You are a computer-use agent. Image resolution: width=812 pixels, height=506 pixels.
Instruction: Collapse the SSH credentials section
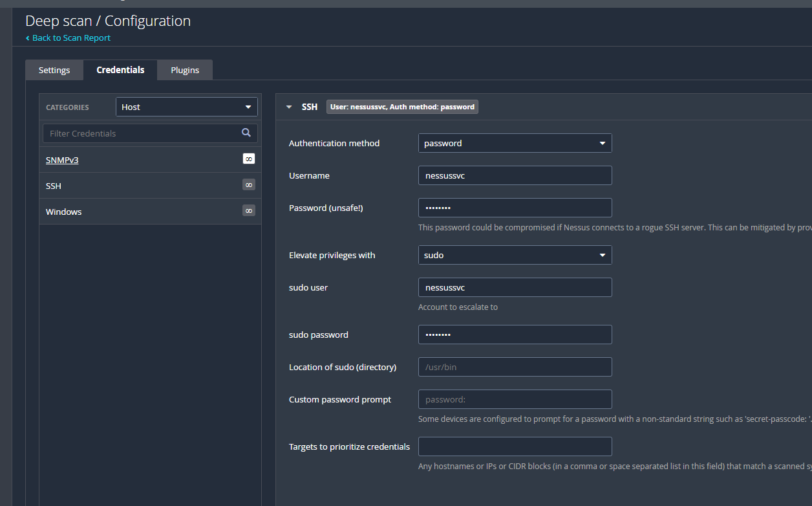[289, 107]
